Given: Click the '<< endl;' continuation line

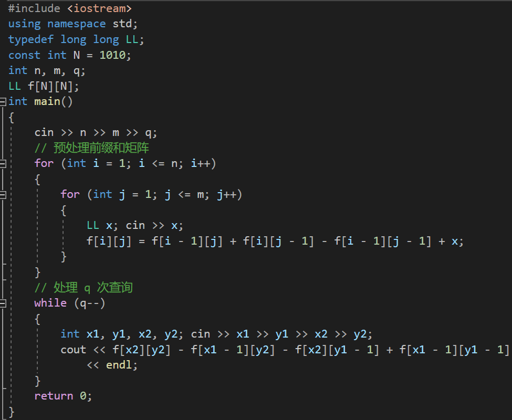Looking at the screenshot, I should coord(112,365).
